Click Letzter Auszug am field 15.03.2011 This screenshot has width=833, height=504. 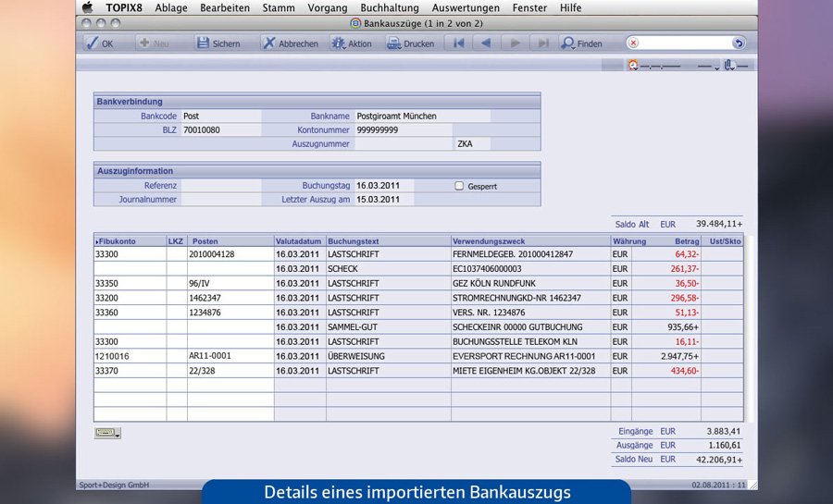click(x=384, y=200)
